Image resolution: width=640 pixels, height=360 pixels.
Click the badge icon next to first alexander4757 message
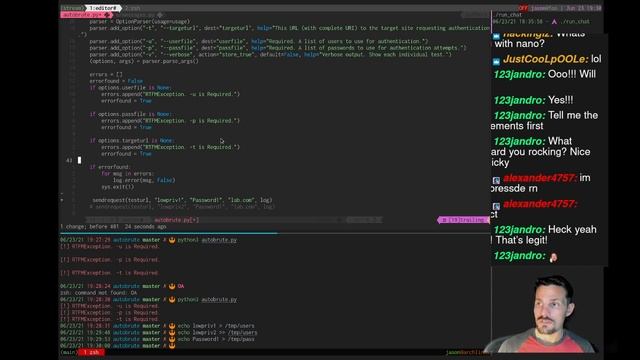(496, 180)
